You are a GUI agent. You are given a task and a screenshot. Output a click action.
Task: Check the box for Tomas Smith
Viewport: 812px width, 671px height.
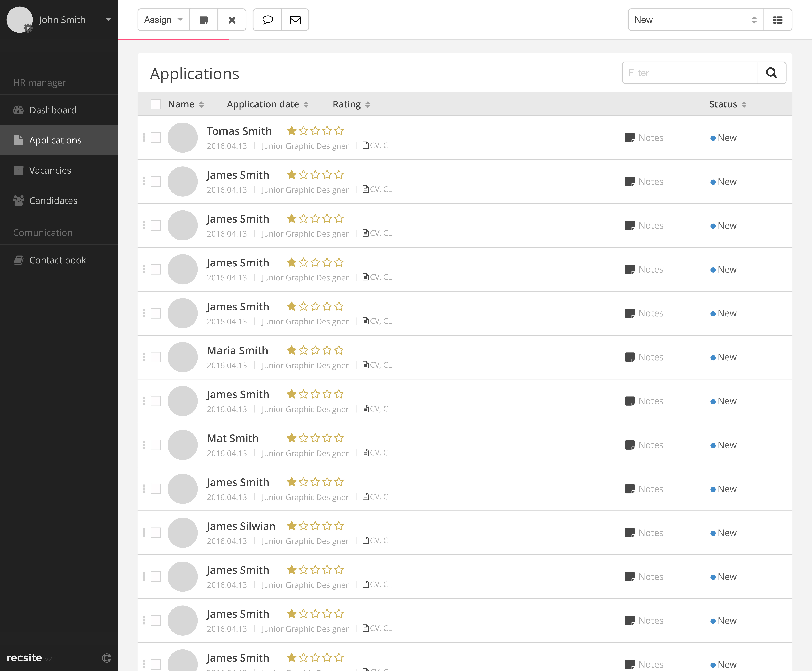pos(156,138)
